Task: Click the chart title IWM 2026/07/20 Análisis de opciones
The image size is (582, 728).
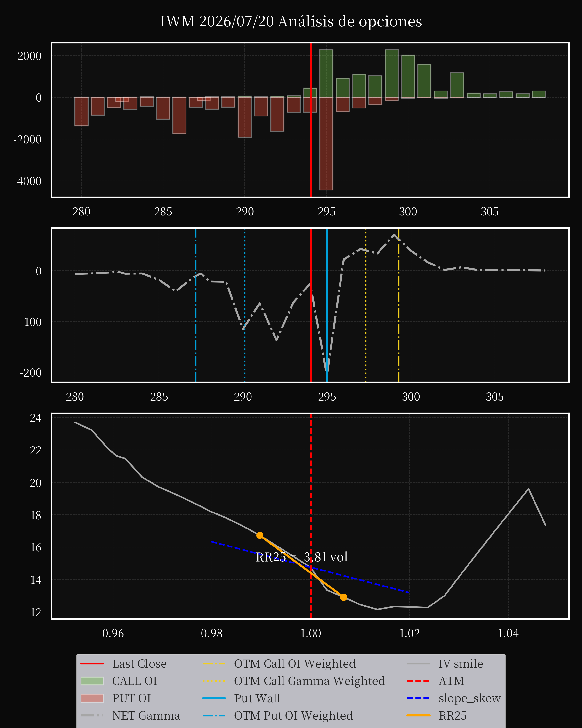Action: coord(291,21)
